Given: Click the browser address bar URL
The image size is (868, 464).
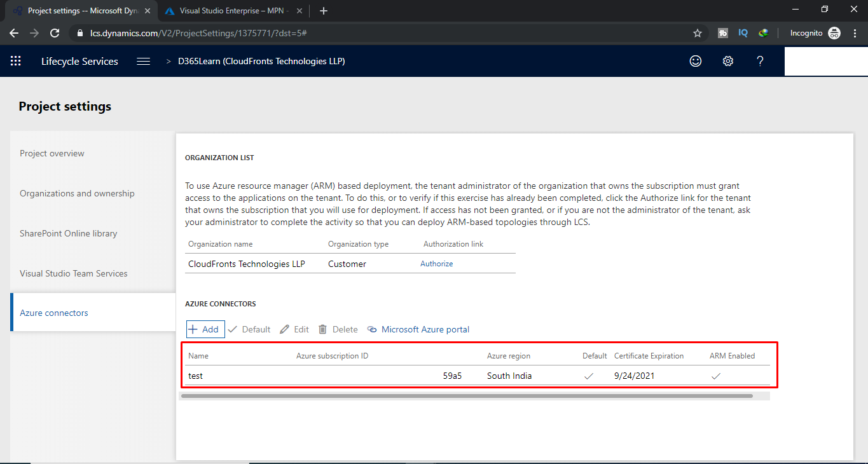Looking at the screenshot, I should point(199,33).
